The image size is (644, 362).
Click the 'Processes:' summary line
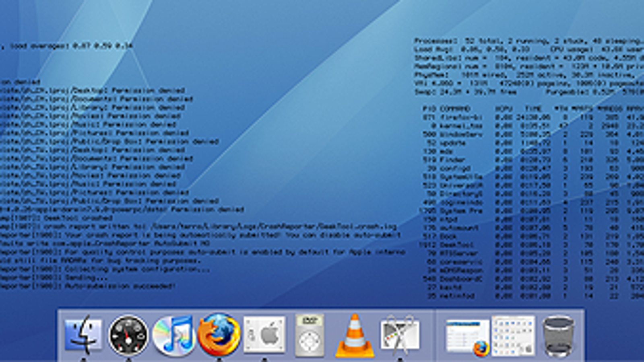pyautogui.click(x=529, y=41)
